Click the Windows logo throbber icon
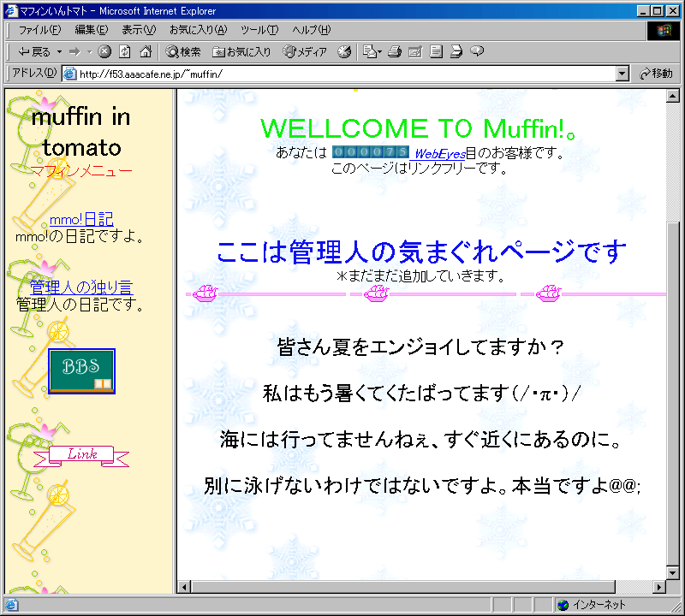The image size is (685, 616). [x=663, y=30]
